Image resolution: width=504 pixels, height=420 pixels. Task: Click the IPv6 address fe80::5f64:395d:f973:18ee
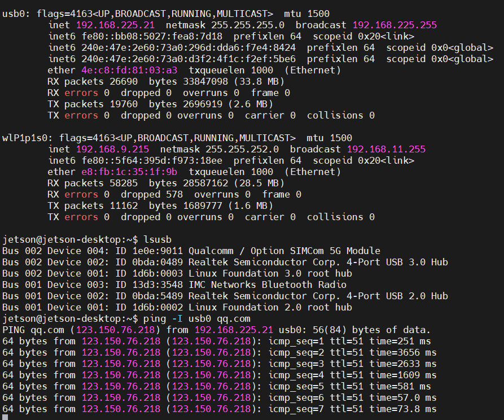point(152,160)
